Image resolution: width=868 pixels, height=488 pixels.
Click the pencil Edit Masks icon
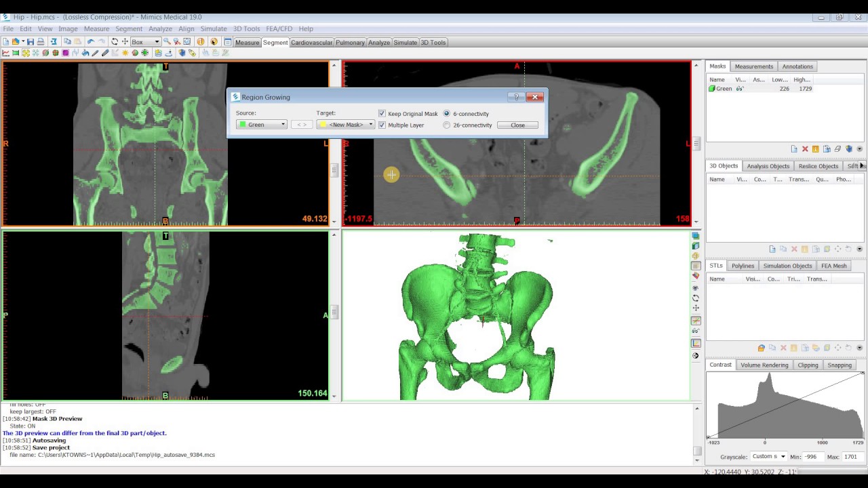[x=95, y=53]
